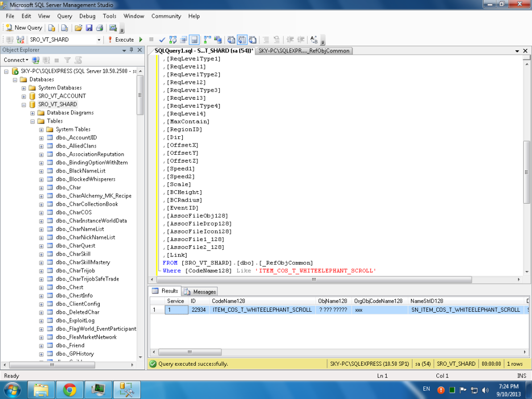Select the Results tab
Image resolution: width=532 pixels, height=399 pixels.
(166, 291)
